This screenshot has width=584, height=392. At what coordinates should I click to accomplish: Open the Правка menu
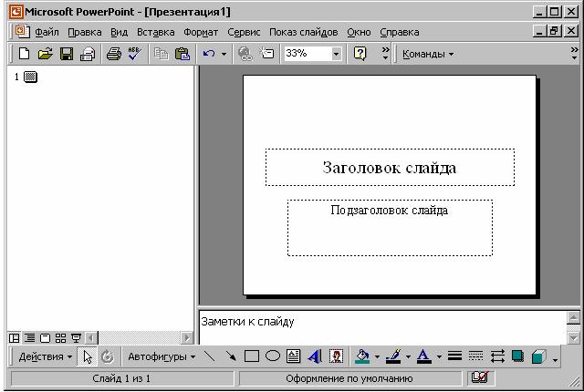click(x=85, y=32)
